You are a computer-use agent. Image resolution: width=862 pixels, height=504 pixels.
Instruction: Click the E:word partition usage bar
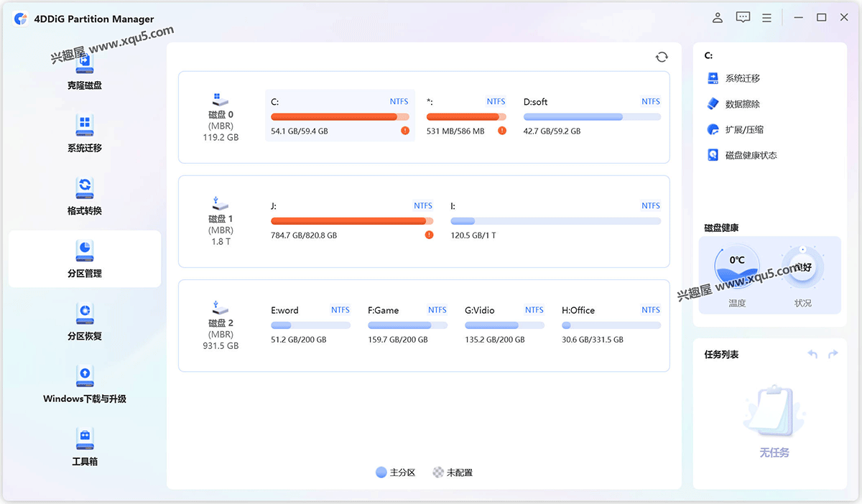point(310,325)
